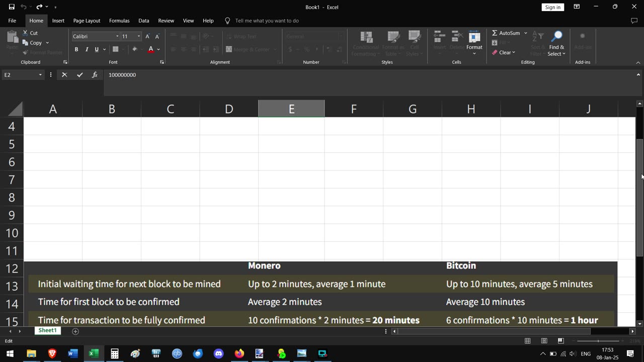Open the AutoSum dropdown arrow

click(526, 33)
